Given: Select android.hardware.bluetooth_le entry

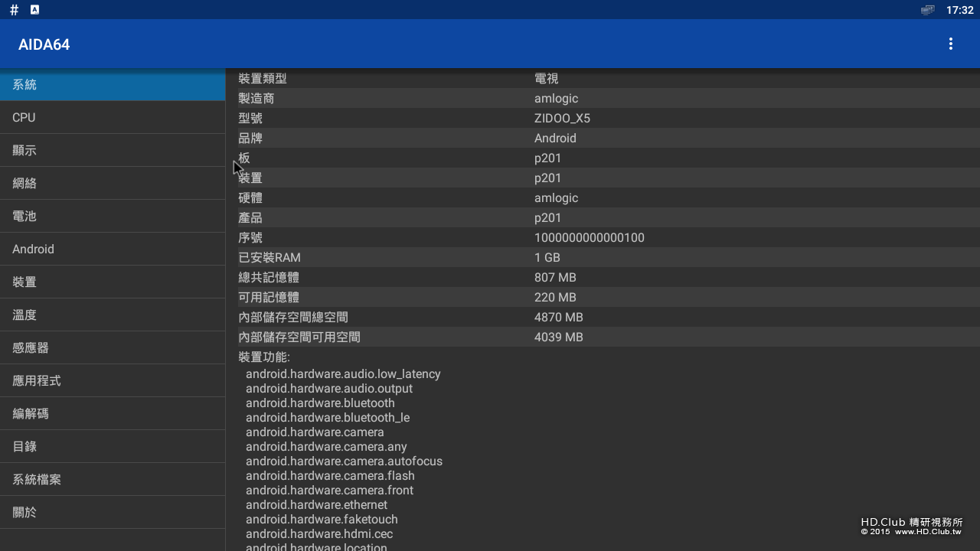Looking at the screenshot, I should click(x=328, y=418).
